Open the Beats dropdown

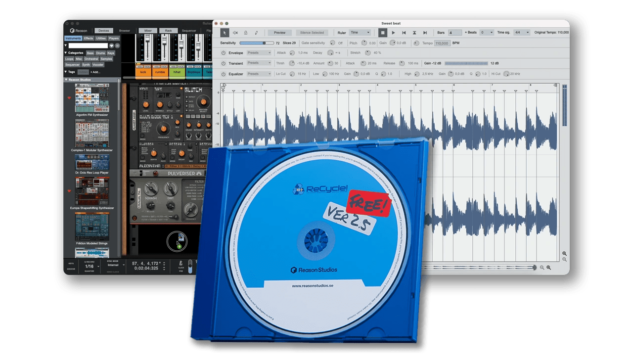(x=487, y=33)
